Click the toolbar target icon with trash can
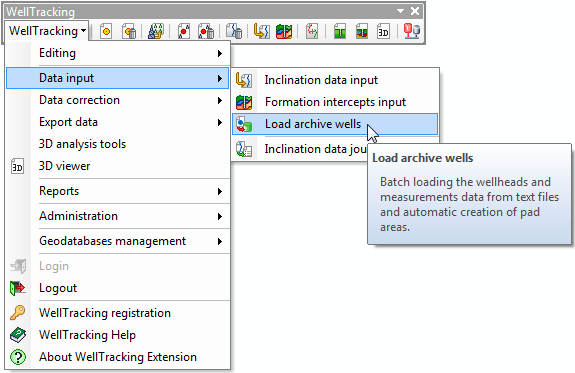 pos(129,31)
